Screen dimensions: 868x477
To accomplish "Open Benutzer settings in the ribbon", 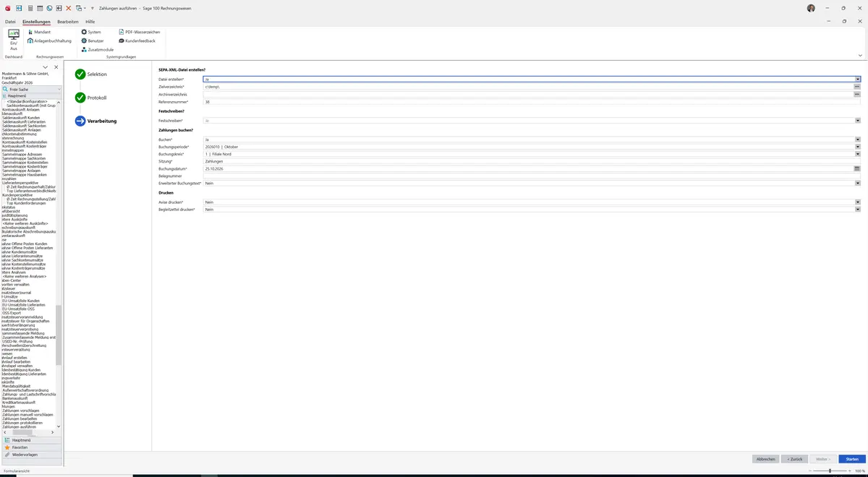I will [x=93, y=40].
